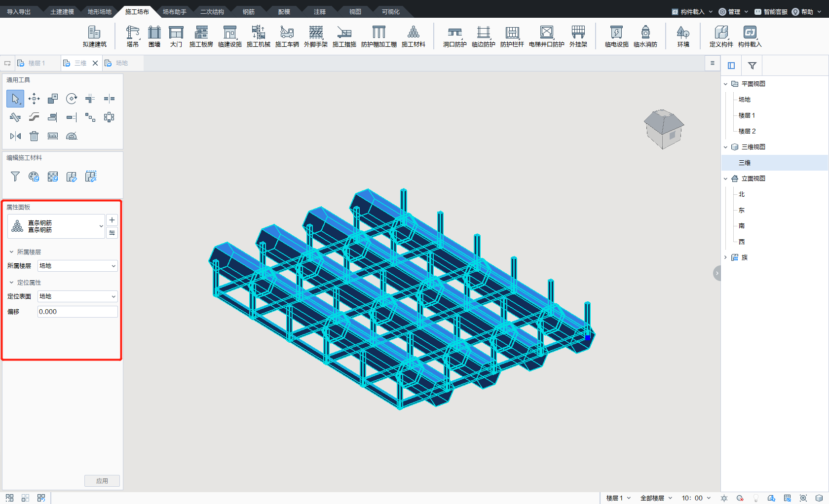
Task: Open the 场布助手 ribbon tab
Action: (175, 12)
